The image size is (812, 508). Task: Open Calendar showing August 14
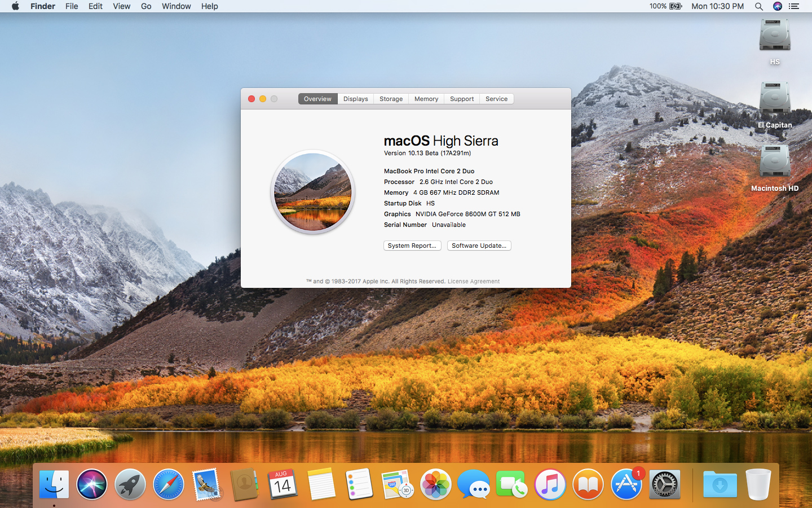click(283, 484)
